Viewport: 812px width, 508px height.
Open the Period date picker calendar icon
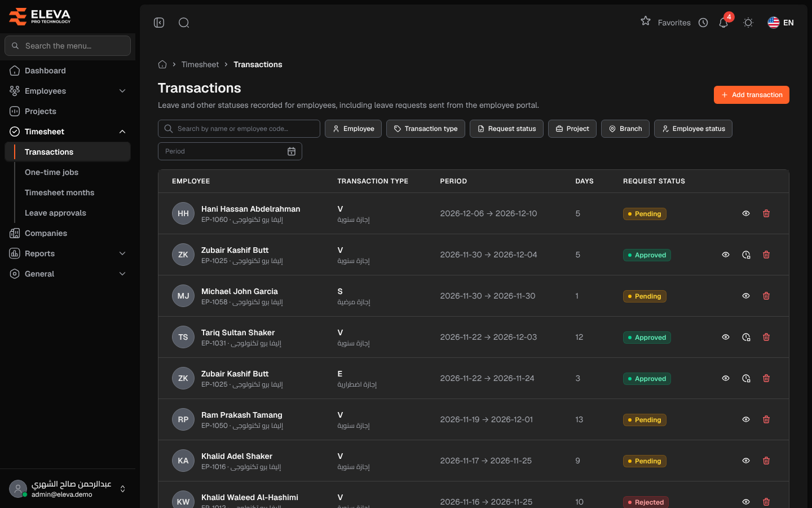292,151
